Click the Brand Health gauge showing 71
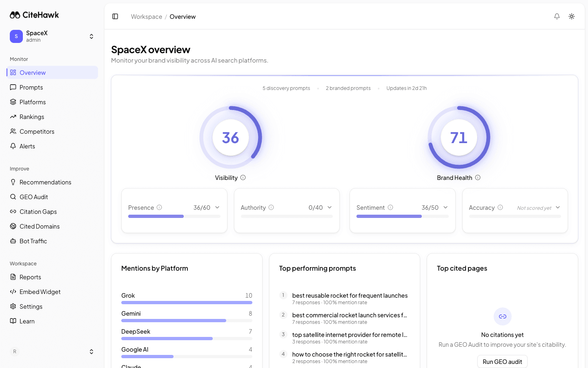The height and width of the screenshot is (368, 588). (459, 137)
